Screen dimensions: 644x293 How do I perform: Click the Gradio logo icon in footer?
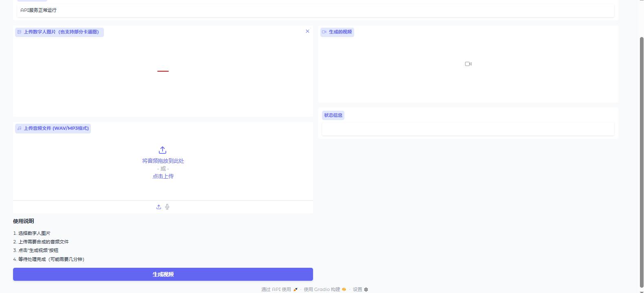tap(344, 289)
